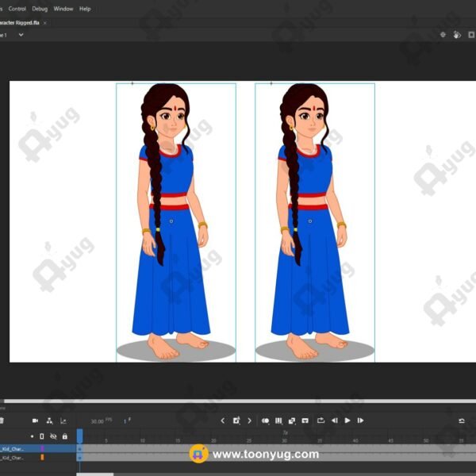The height and width of the screenshot is (476, 476).
Task: Step forward one frame
Action: pos(360,420)
